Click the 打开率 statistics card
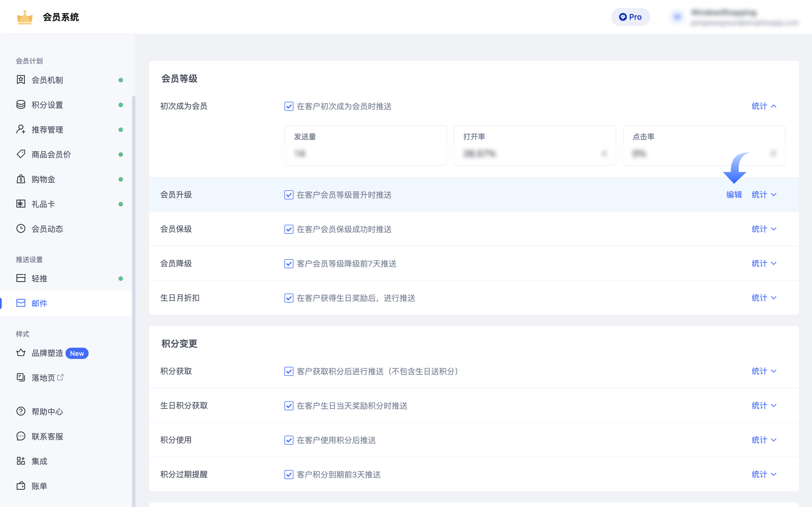Screen dimensions: 812x507 (x=535, y=145)
